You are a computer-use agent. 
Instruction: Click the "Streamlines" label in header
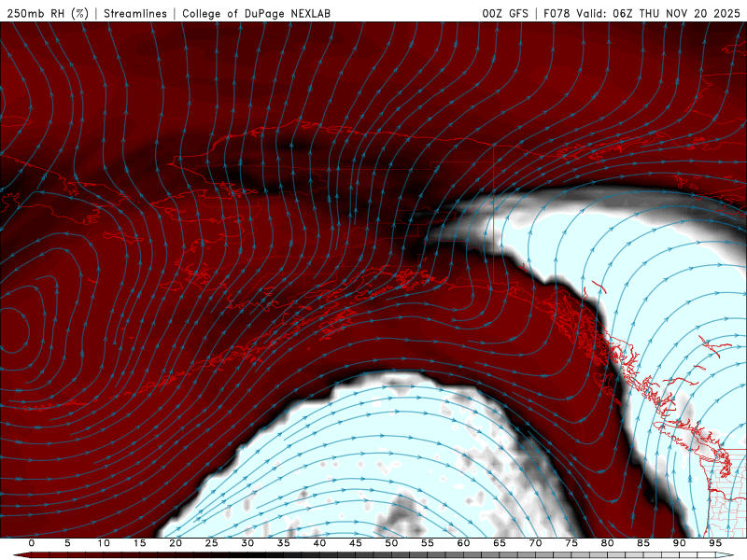coord(135,13)
